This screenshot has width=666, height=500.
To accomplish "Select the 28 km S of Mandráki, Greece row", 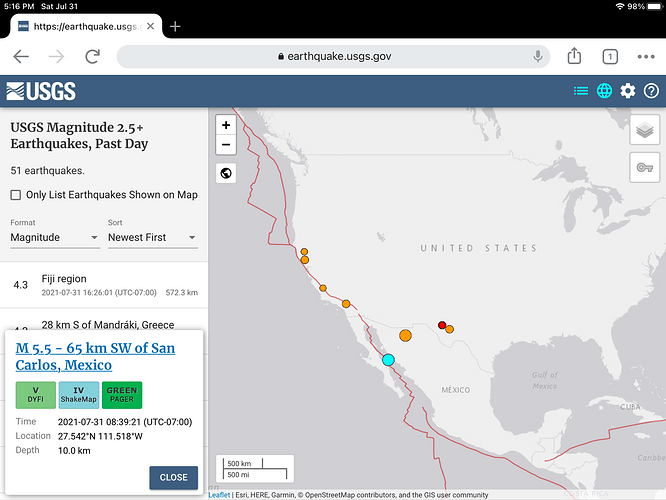I will 104,320.
